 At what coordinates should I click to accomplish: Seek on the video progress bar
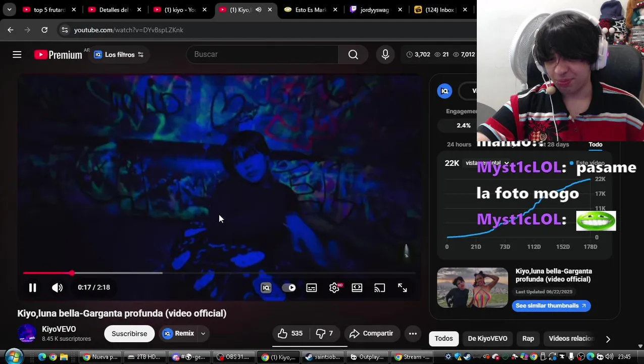(x=219, y=273)
